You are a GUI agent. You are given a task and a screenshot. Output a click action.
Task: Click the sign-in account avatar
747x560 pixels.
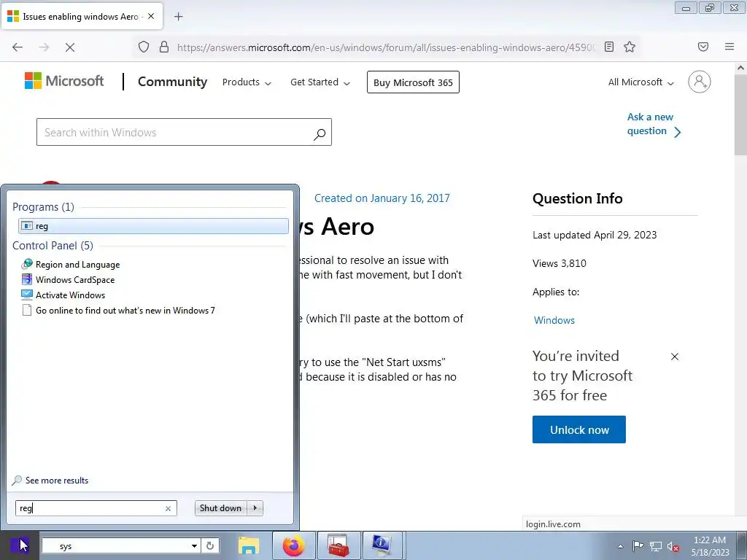point(699,82)
